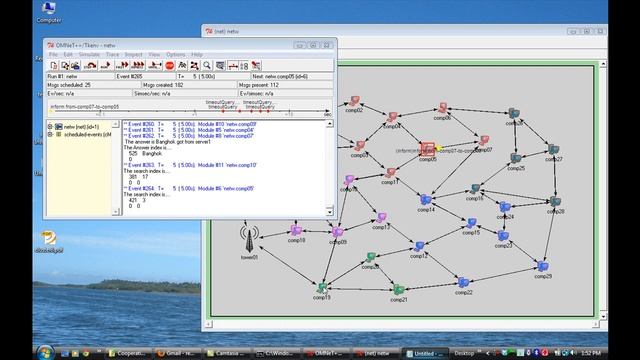This screenshot has width=640, height=360.
Task: Open the Inspect menu
Action: click(x=133, y=54)
